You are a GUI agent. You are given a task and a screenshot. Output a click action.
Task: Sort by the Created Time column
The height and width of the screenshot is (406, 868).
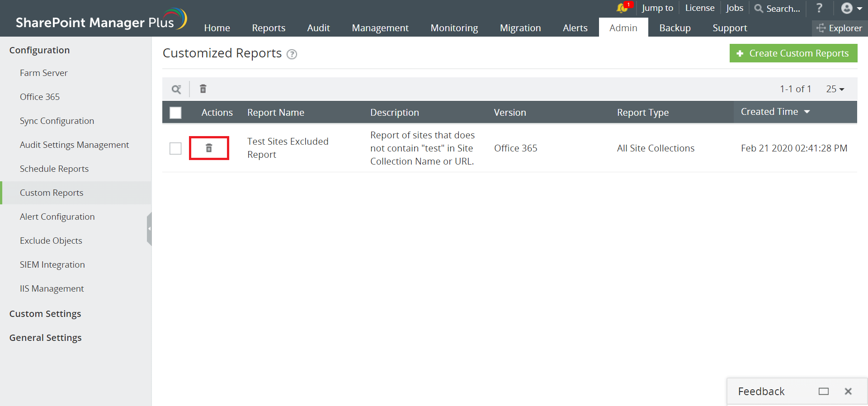(x=775, y=112)
